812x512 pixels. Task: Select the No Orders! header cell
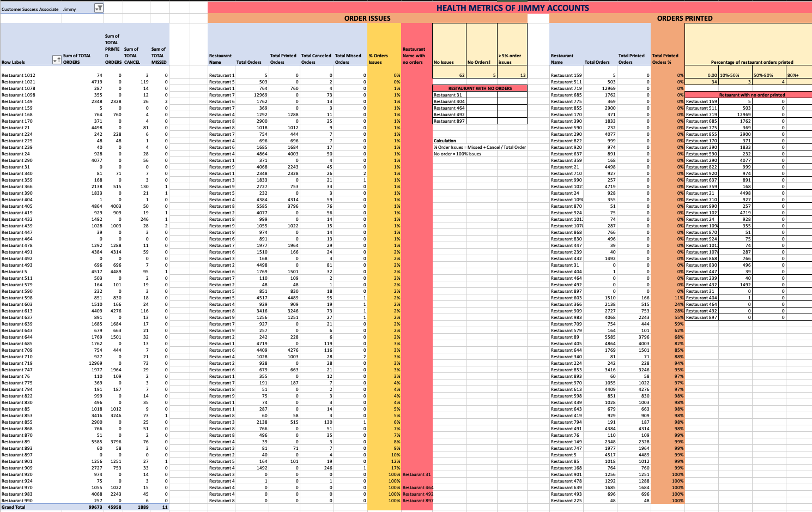tap(481, 62)
